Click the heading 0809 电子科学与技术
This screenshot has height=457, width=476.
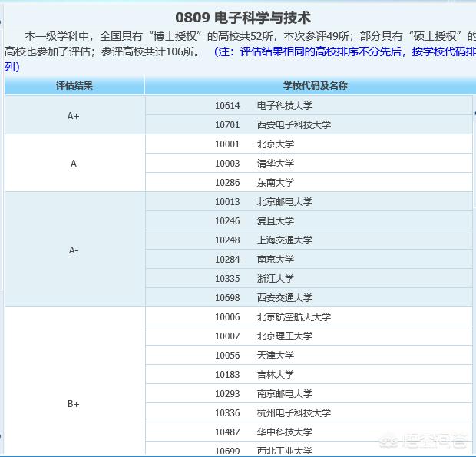click(x=243, y=18)
